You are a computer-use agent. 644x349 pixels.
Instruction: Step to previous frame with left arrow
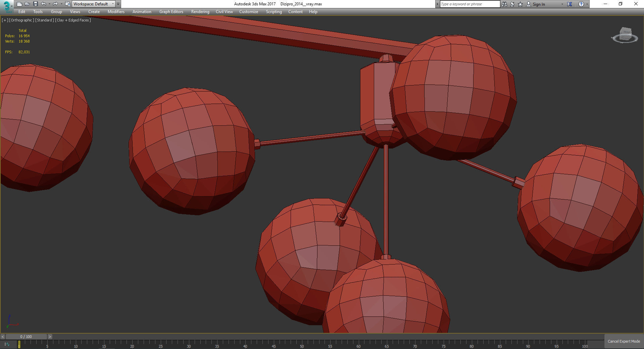point(3,337)
